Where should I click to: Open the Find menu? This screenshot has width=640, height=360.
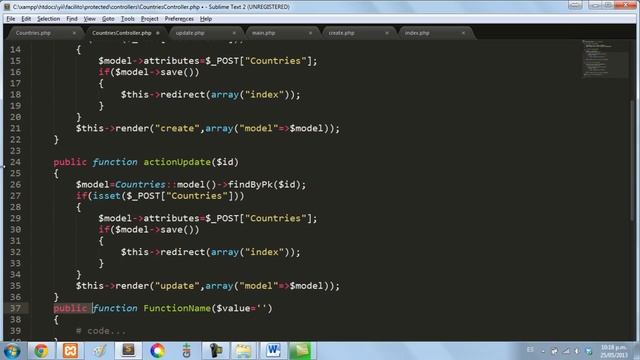click(x=72, y=19)
